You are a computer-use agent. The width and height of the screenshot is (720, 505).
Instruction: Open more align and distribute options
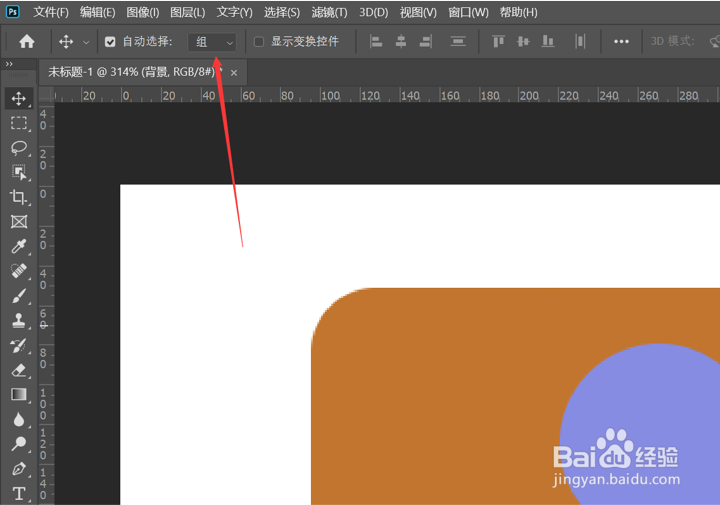(621, 42)
